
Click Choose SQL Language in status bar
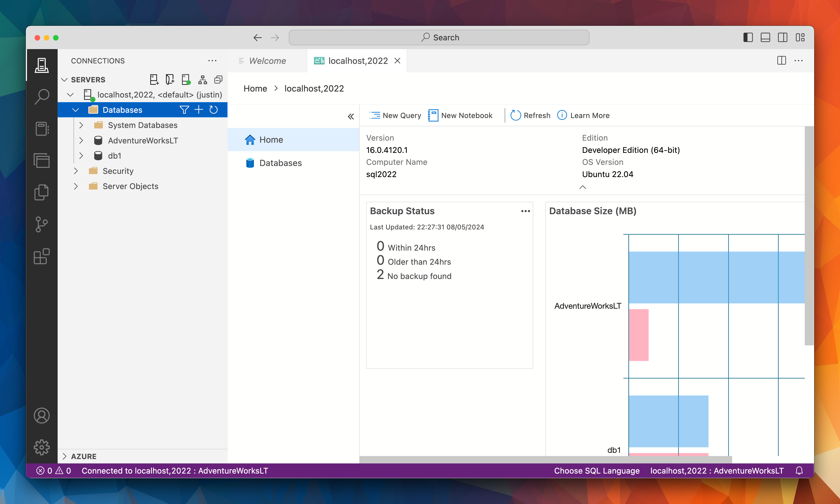point(597,471)
